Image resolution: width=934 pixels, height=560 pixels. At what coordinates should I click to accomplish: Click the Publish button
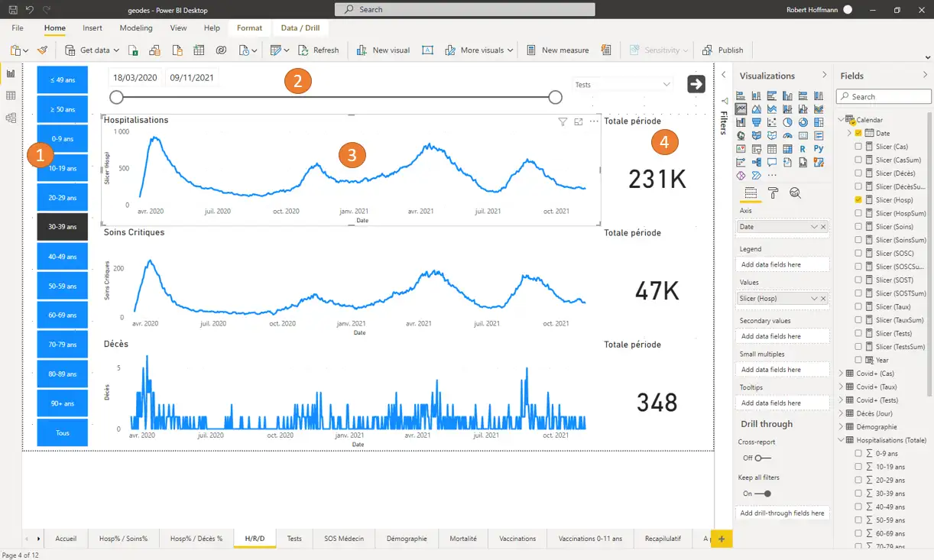(722, 50)
